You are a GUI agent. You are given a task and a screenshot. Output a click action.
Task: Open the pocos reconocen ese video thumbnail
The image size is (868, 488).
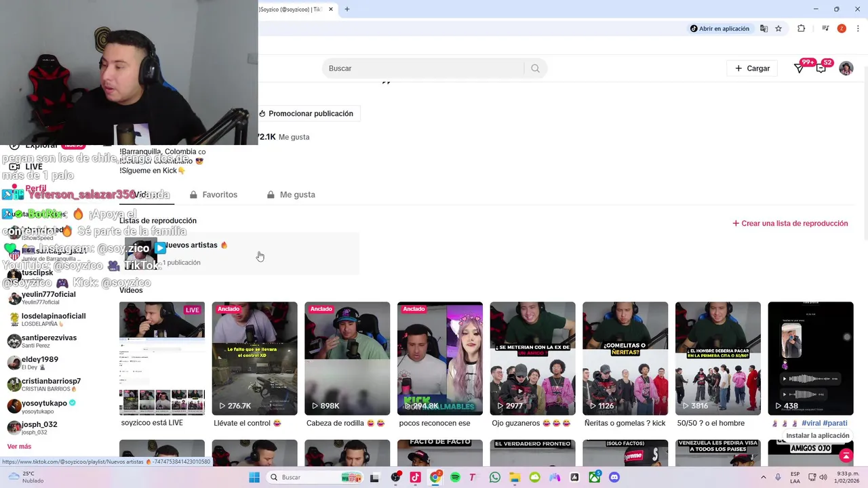[x=440, y=359]
